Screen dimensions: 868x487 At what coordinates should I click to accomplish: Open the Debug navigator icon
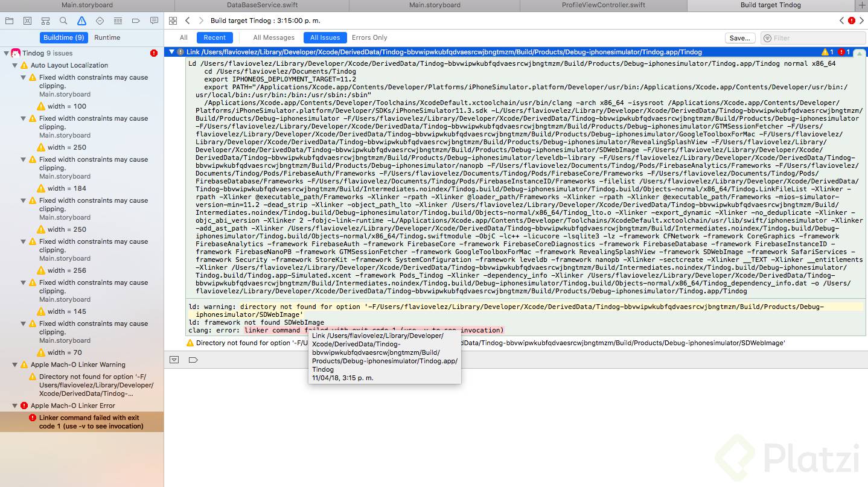pyautogui.click(x=118, y=21)
